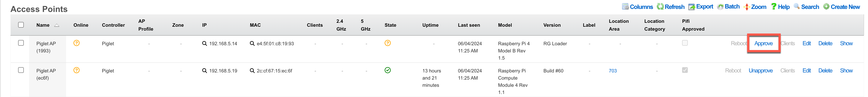Edit the Piglet AP (1993) entry
Viewport: 868px width, 97px height.
[x=806, y=44]
